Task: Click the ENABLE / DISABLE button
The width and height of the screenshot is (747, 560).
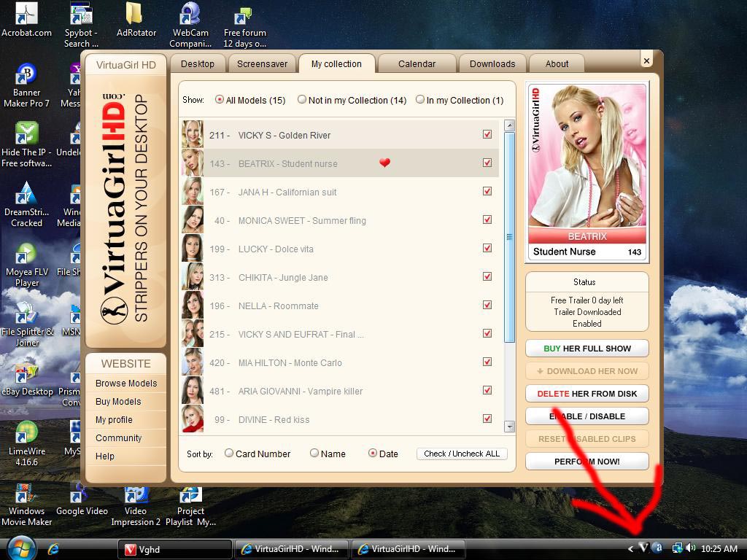Action: pos(587,416)
